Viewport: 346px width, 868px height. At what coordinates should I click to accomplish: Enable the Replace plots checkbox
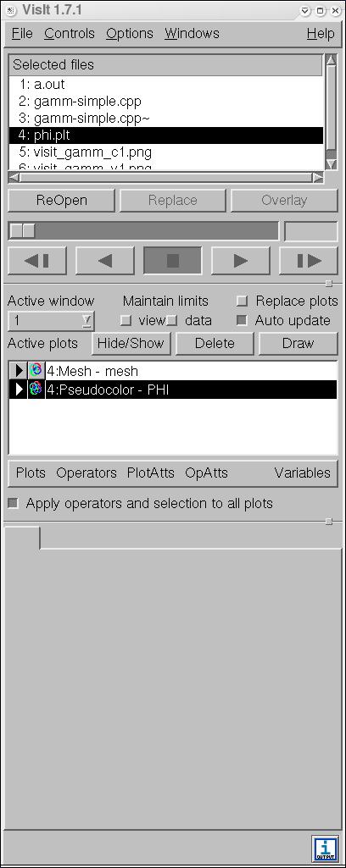point(242,301)
